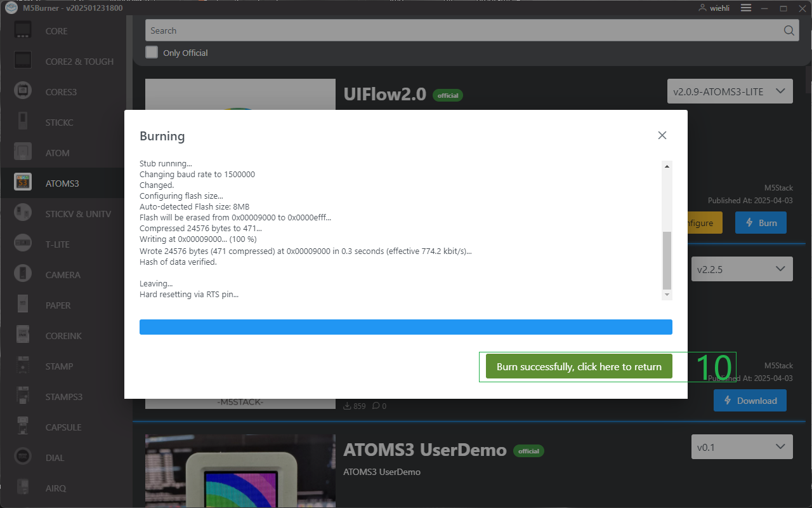Viewport: 812px width, 508px height.
Task: Expand the v2.0.9-ATOMS3-LITE version dropdown
Action: pyautogui.click(x=730, y=91)
